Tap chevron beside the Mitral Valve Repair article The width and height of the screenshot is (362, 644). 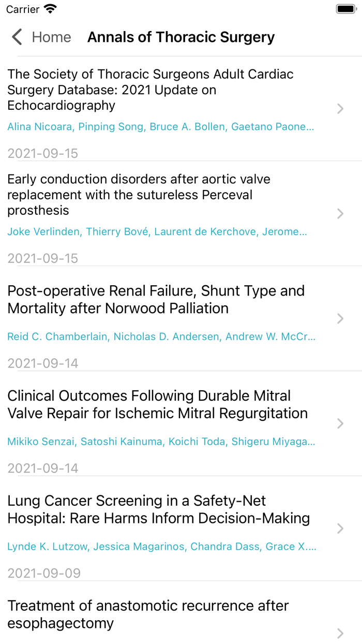pos(340,423)
